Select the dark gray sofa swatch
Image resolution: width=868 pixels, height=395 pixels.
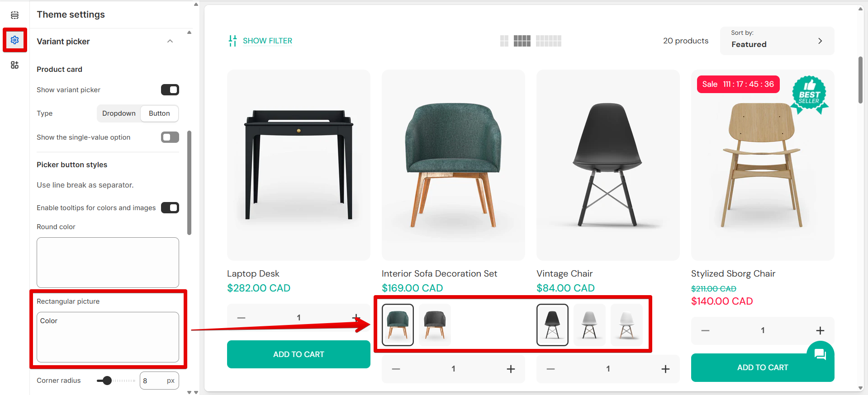click(x=435, y=325)
